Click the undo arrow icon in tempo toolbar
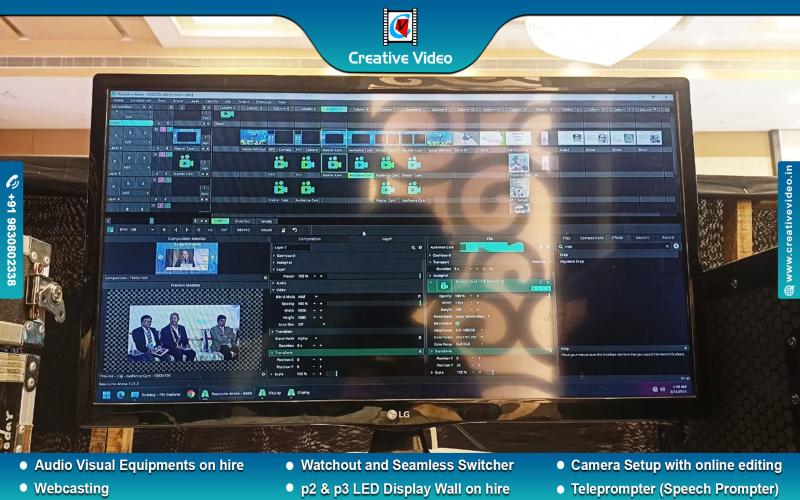 click(294, 230)
